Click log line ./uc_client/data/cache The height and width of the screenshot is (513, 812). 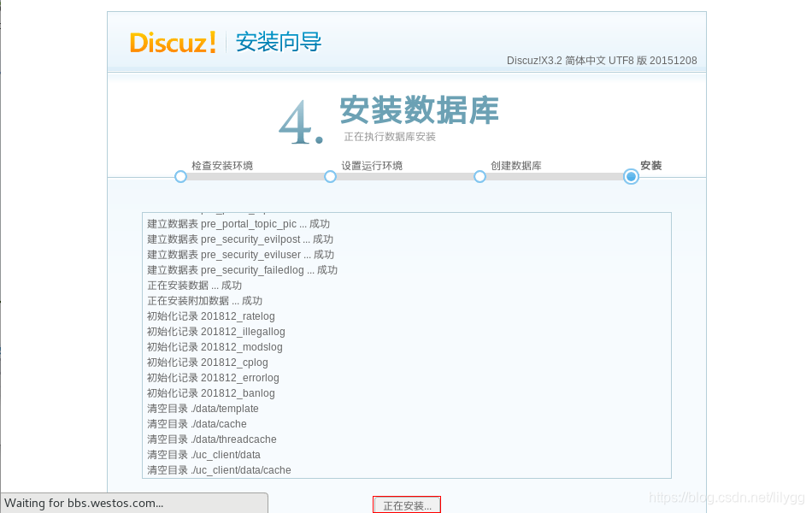point(219,470)
